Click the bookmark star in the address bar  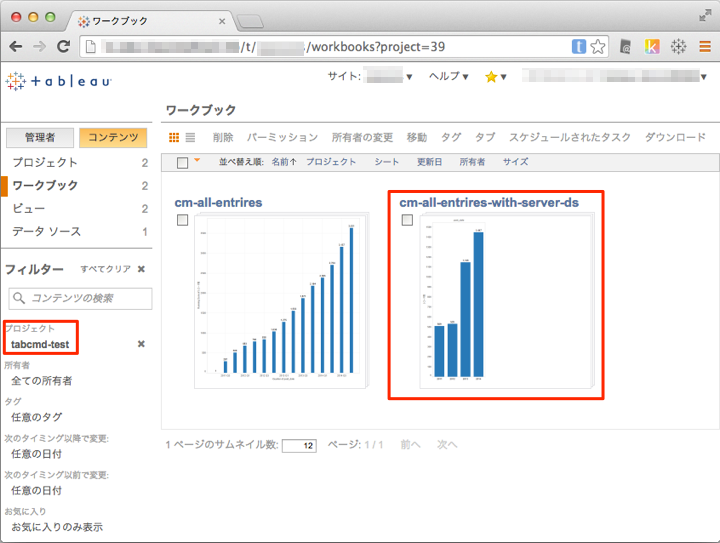tap(597, 46)
